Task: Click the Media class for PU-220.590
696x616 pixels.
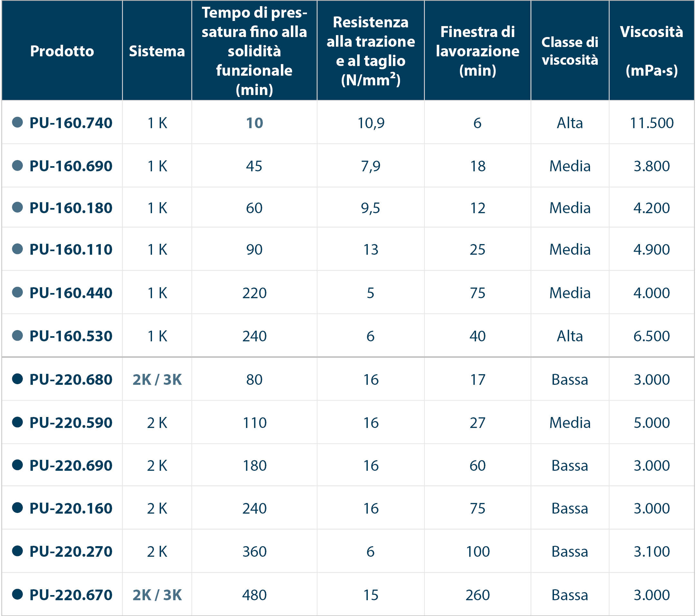Action: (570, 423)
